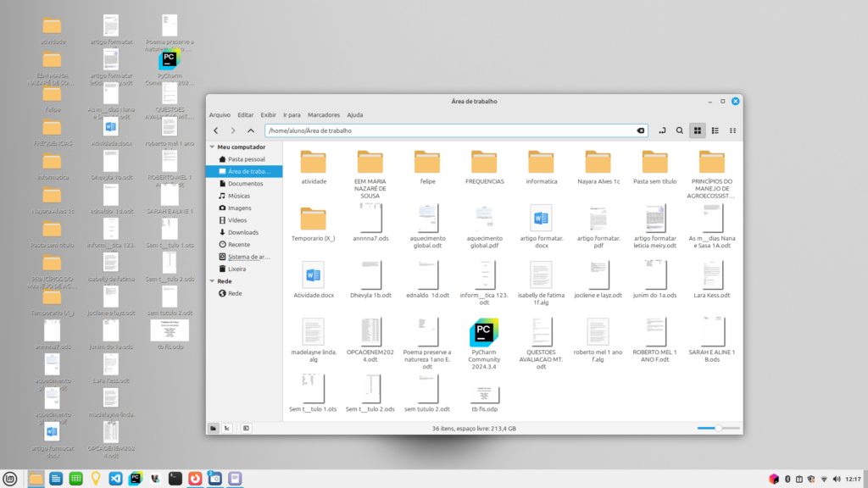Image resolution: width=868 pixels, height=488 pixels.
Task: Click the search icon in the toolbar
Action: (679, 130)
